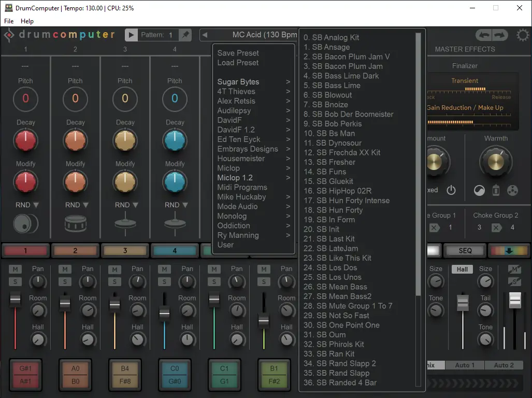The image size is (532, 398).
Task: Click the Choke Group 2 X icon
Action: click(x=496, y=228)
